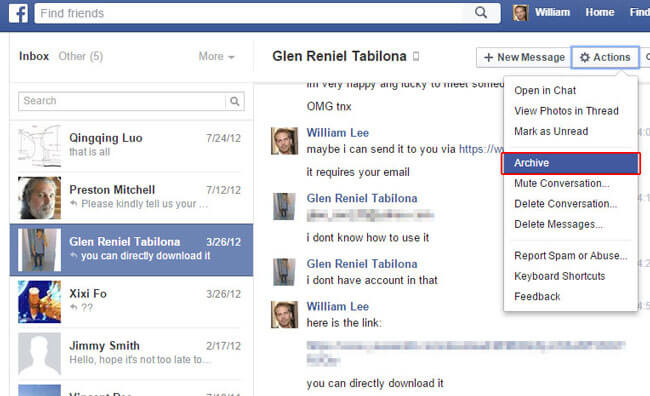Screen dimensions: 650x396
Task: Click Qingqing Luo's sketch thumbnail
Action: (x=39, y=146)
